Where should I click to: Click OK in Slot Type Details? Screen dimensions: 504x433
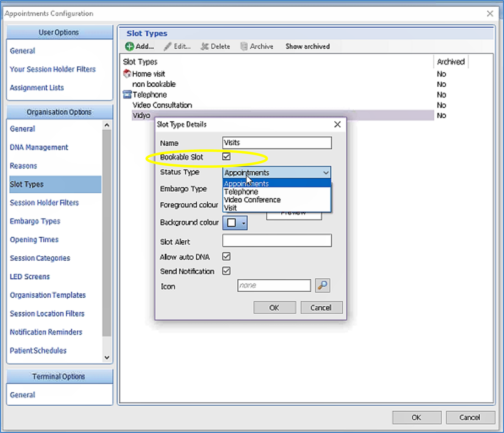coord(274,308)
